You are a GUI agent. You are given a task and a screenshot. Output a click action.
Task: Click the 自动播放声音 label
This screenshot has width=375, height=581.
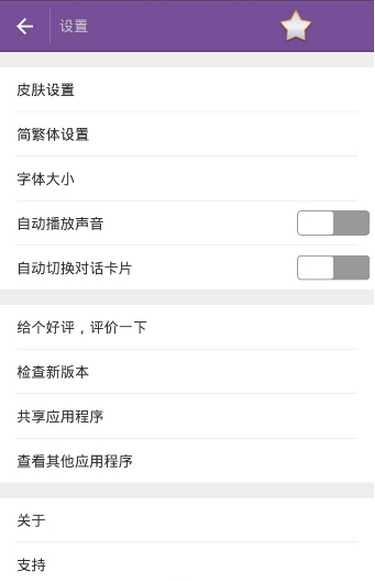pyautogui.click(x=60, y=223)
